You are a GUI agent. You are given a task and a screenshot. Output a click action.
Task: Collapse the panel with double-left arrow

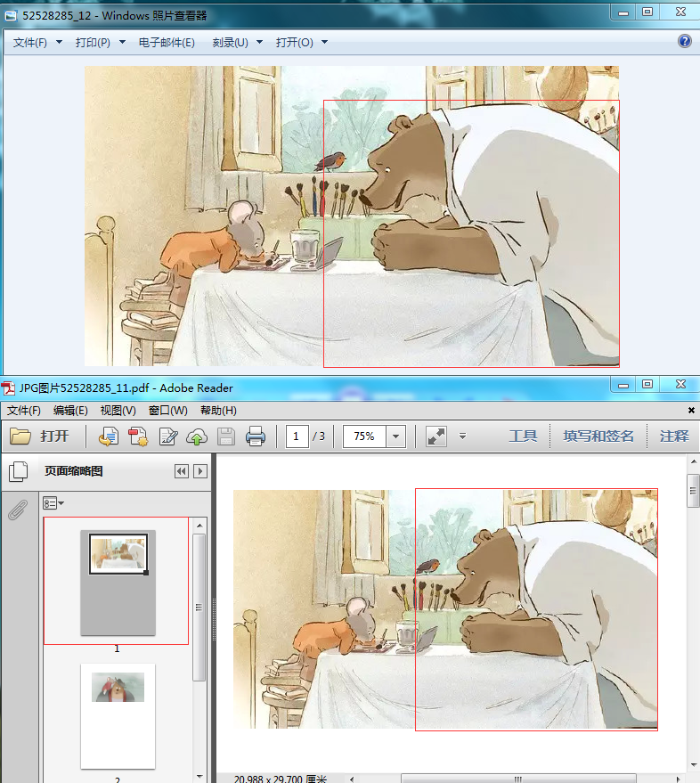182,471
